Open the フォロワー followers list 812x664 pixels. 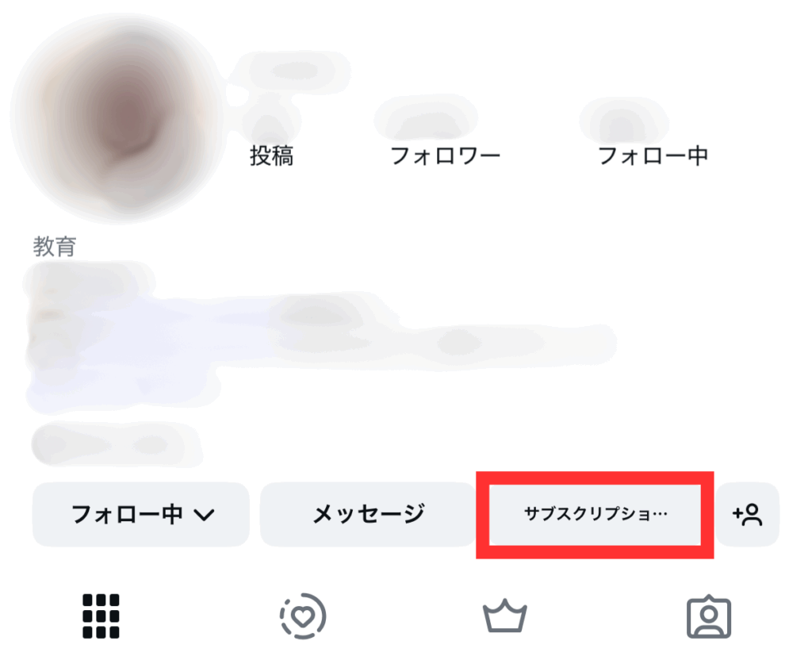[445, 155]
